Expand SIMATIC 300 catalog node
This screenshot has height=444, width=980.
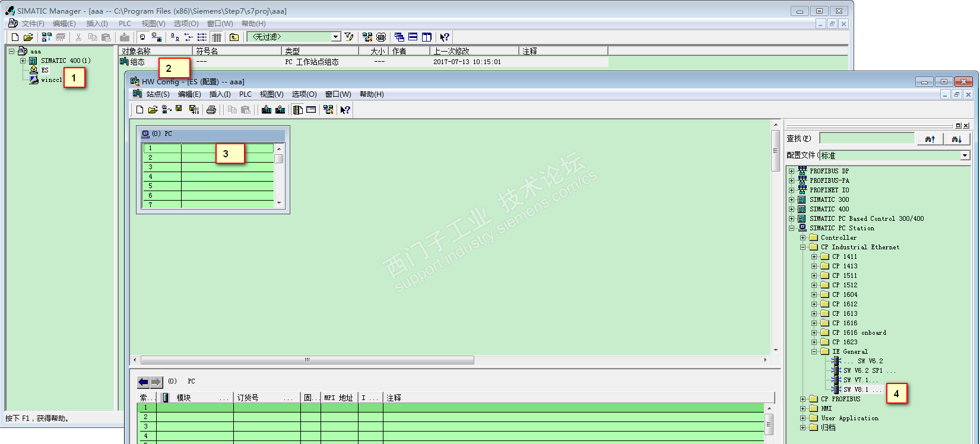[791, 199]
